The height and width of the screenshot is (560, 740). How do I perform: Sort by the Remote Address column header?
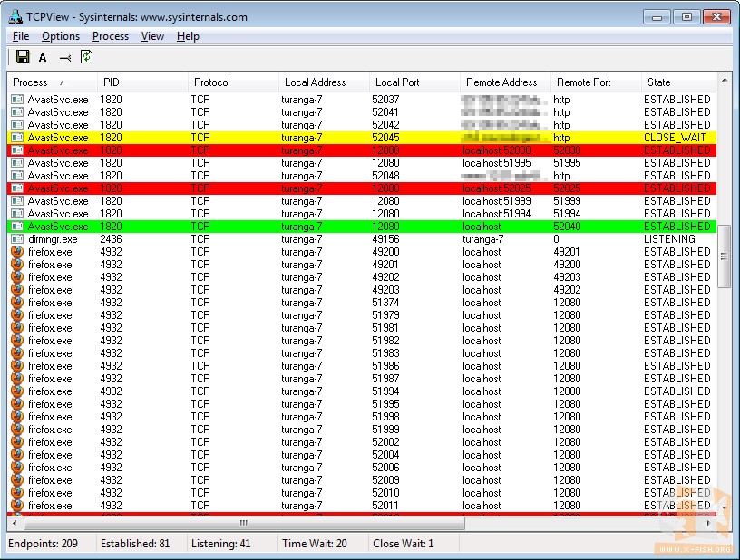[x=505, y=82]
